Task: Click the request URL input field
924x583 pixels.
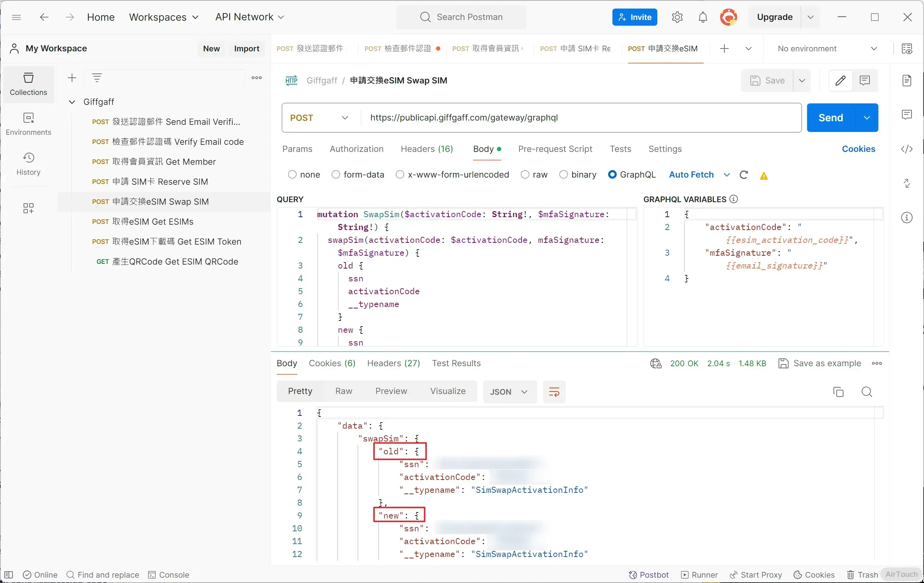Action: click(x=576, y=118)
